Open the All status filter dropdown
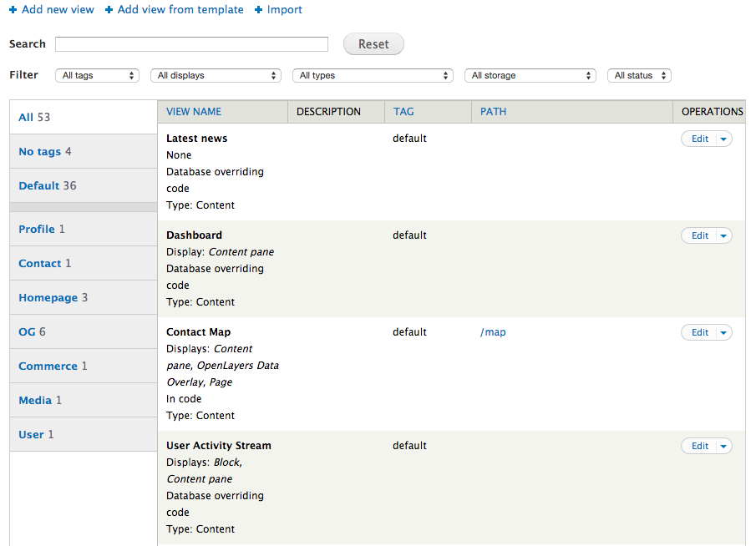The width and height of the screenshot is (756, 546). pyautogui.click(x=638, y=75)
